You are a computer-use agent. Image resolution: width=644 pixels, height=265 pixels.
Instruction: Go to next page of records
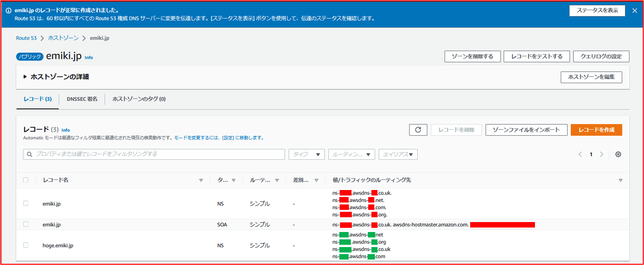602,154
